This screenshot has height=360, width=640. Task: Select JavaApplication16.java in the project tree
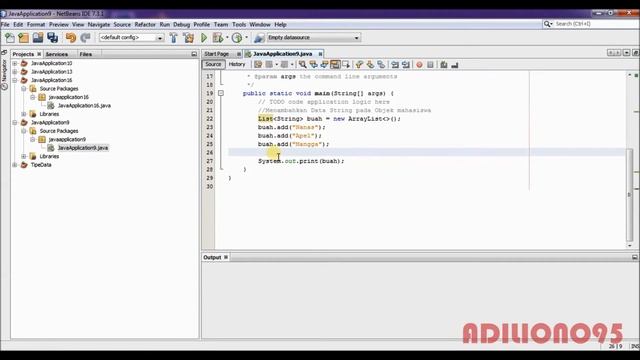(84, 106)
